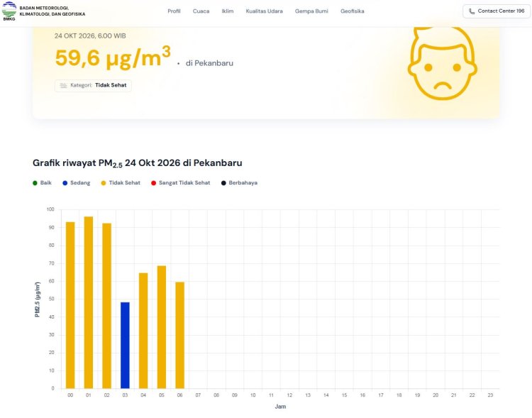
Task: Click the '12' hour axis label
Action: point(289,395)
